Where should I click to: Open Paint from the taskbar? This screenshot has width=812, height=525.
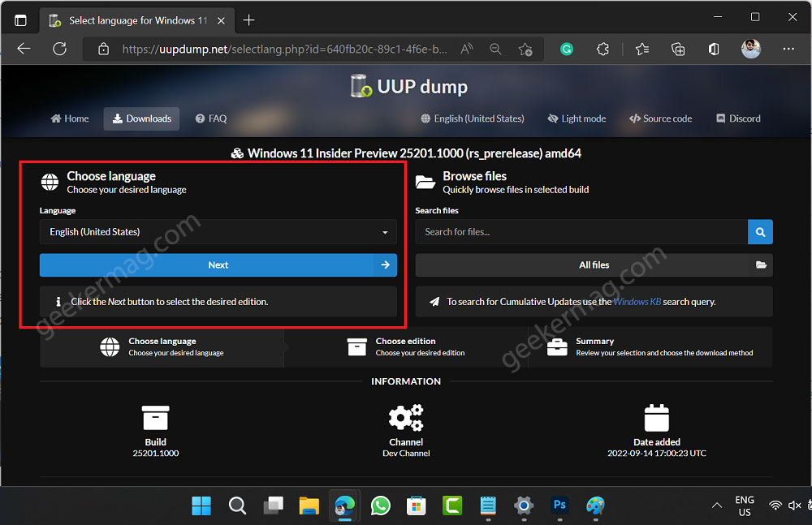coord(595,506)
